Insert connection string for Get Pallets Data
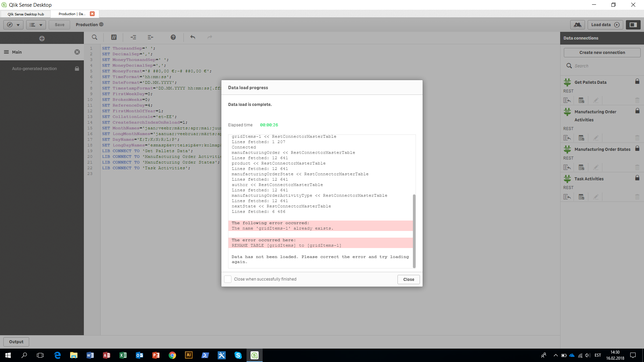This screenshot has width=644, height=362. [567, 100]
